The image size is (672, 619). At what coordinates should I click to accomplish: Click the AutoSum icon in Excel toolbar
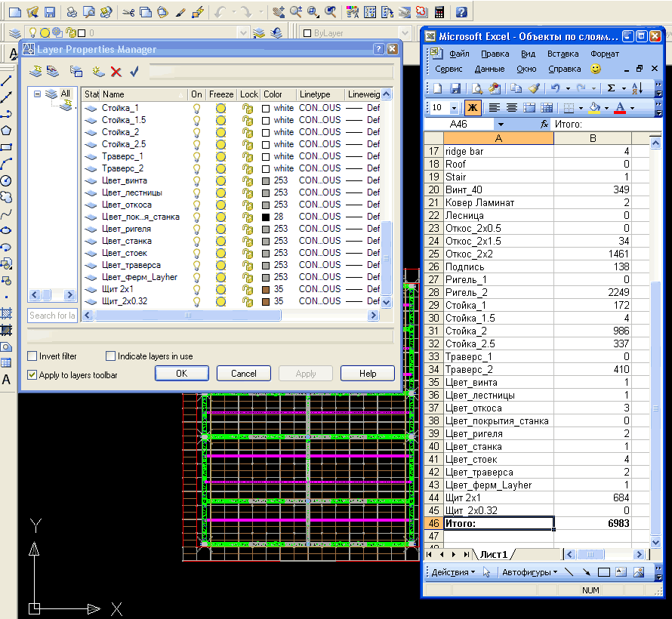610,88
